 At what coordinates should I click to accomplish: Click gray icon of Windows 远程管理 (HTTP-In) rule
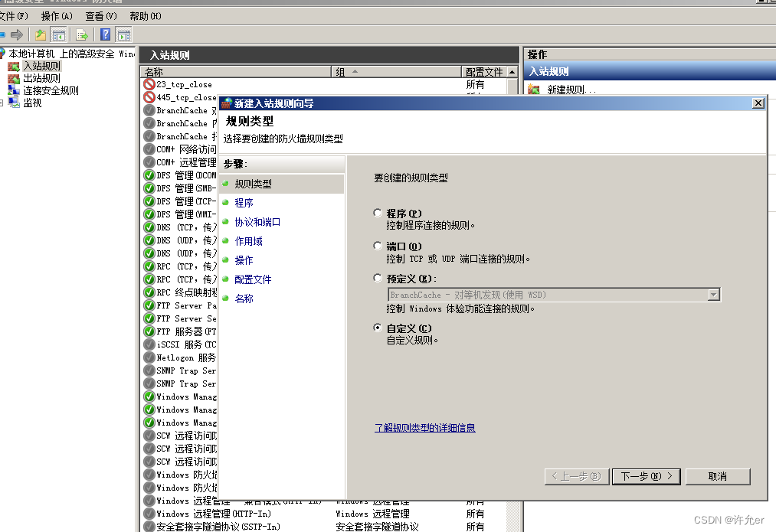click(149, 514)
